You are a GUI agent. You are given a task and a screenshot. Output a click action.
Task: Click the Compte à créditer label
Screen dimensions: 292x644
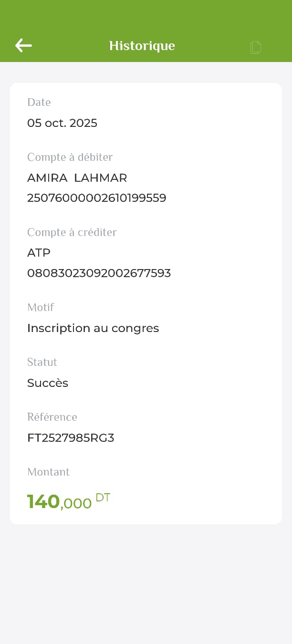(x=72, y=232)
